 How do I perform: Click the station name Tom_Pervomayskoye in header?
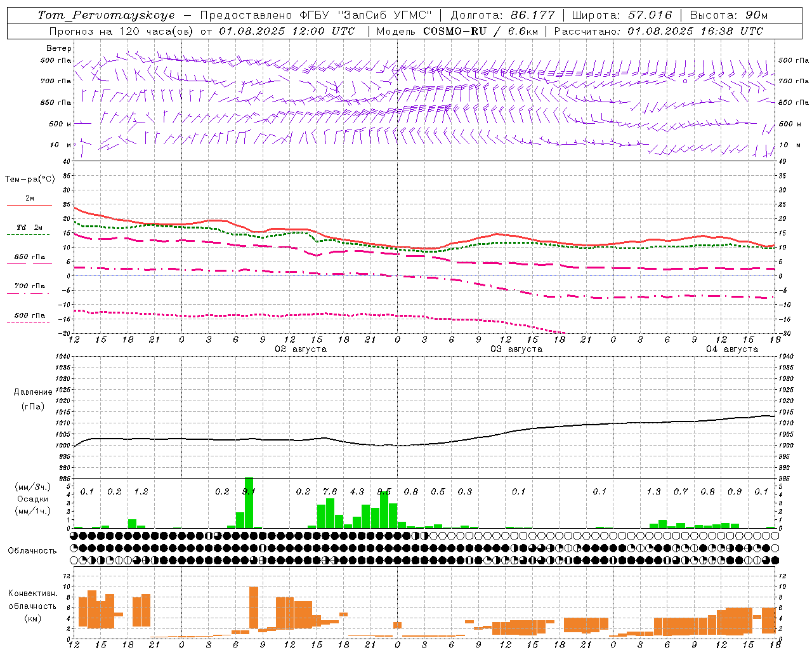pyautogui.click(x=106, y=15)
